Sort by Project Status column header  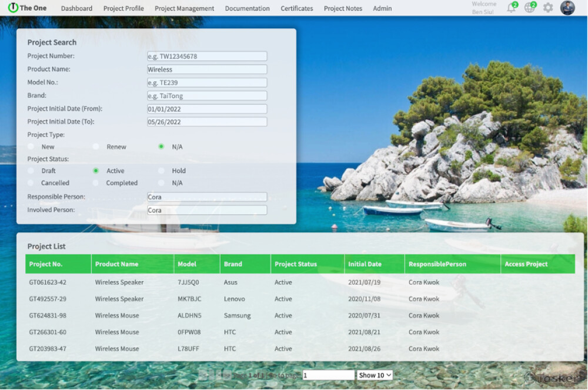295,264
